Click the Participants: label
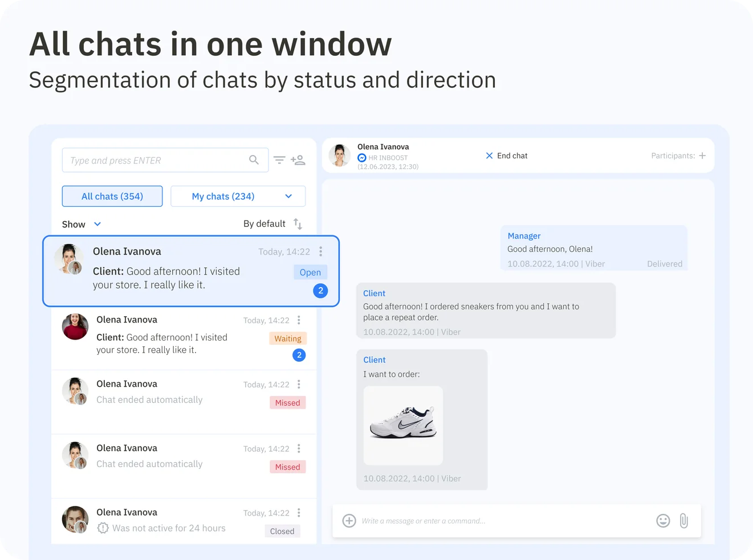Screen dimensions: 753x560 673,156
